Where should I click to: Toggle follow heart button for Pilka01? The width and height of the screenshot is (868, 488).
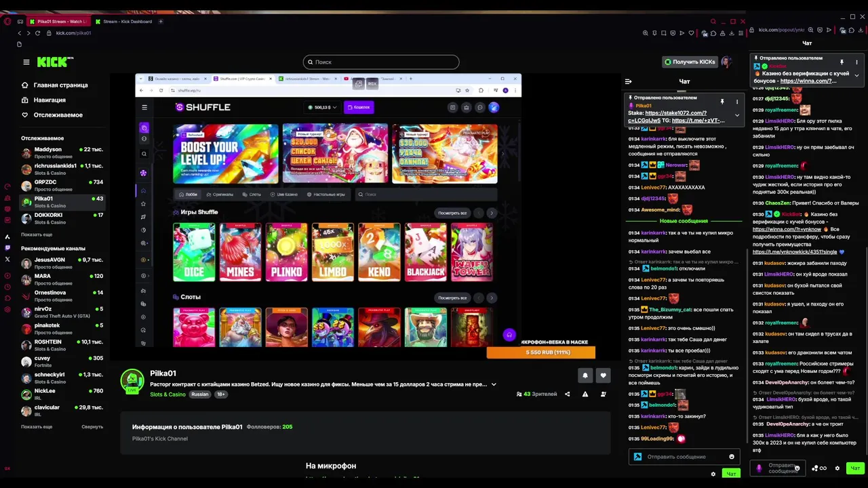pos(603,375)
